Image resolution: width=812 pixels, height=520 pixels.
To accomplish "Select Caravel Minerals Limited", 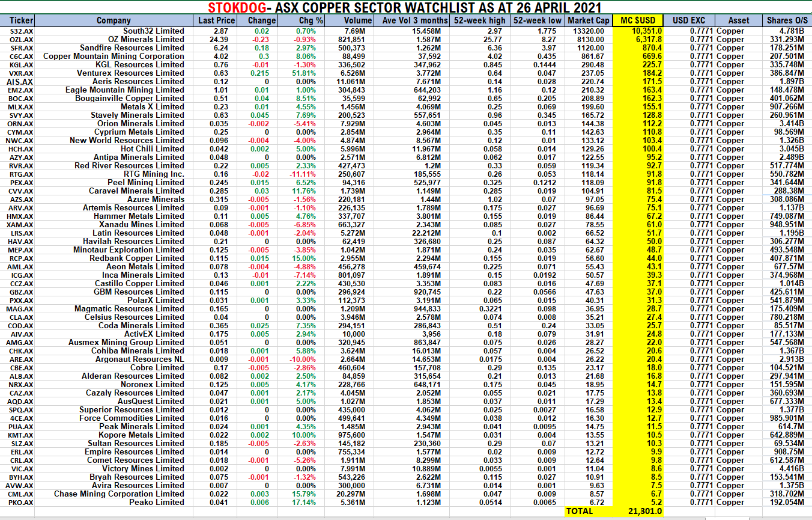I will click(x=136, y=191).
